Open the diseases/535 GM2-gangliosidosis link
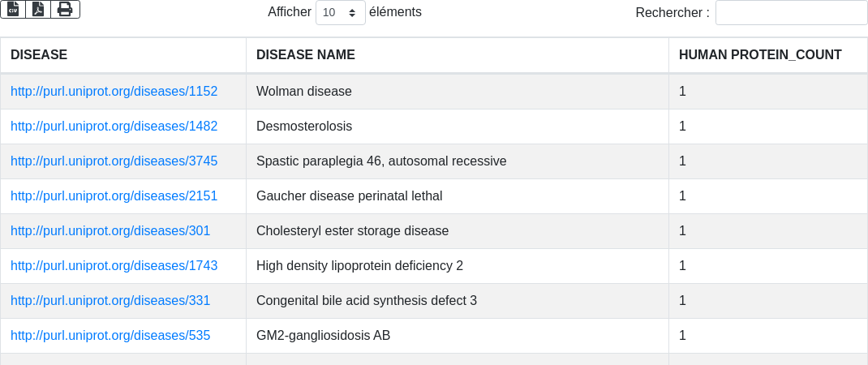This screenshot has width=868, height=365. coord(110,336)
